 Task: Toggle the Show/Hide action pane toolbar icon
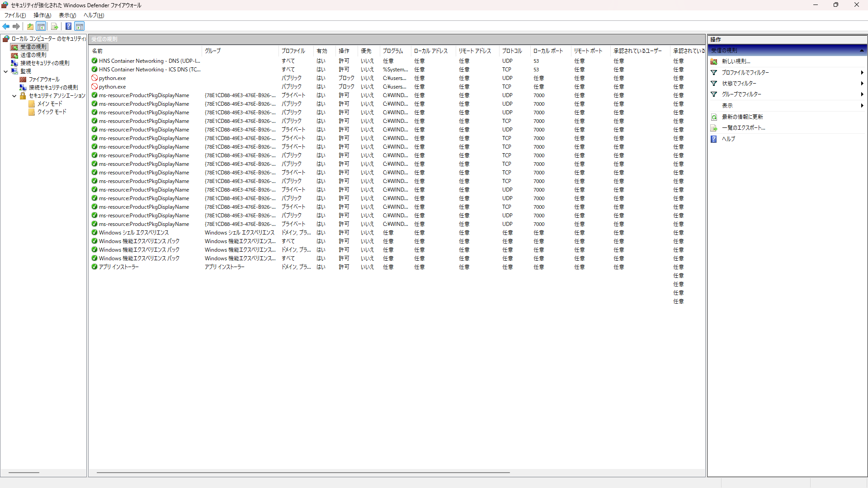pos(80,26)
